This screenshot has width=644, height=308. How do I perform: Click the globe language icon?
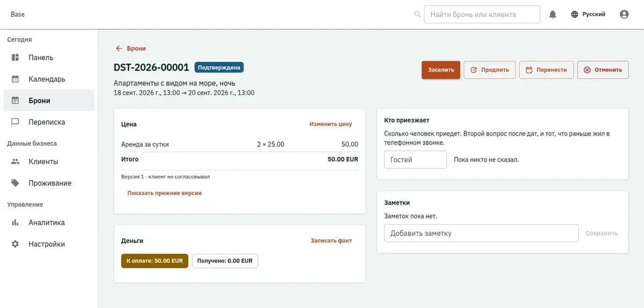tap(575, 15)
